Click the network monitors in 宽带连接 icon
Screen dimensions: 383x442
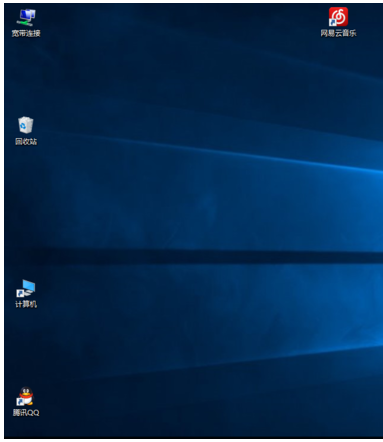27,14
